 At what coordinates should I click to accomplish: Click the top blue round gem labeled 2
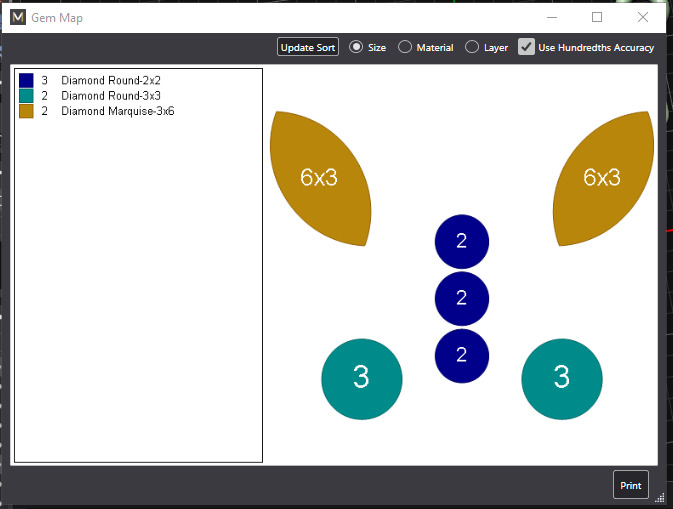tap(461, 242)
